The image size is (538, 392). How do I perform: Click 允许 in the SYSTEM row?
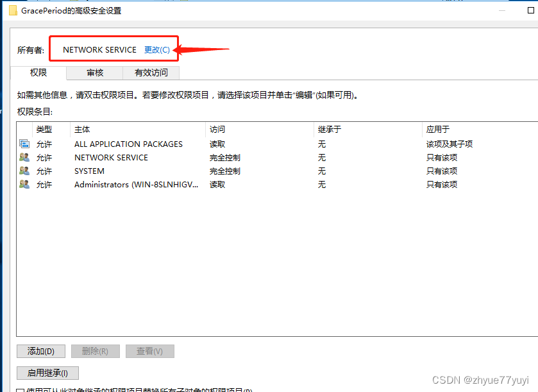[44, 171]
